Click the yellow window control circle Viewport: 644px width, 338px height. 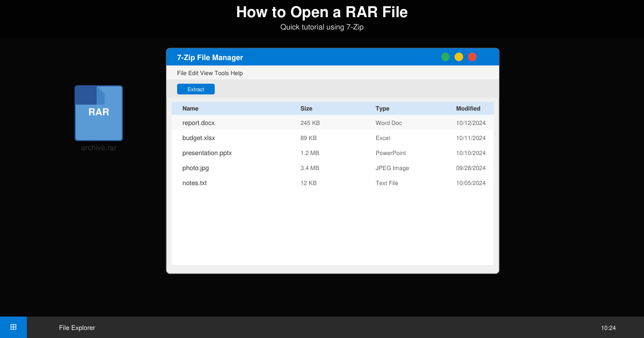[459, 57]
